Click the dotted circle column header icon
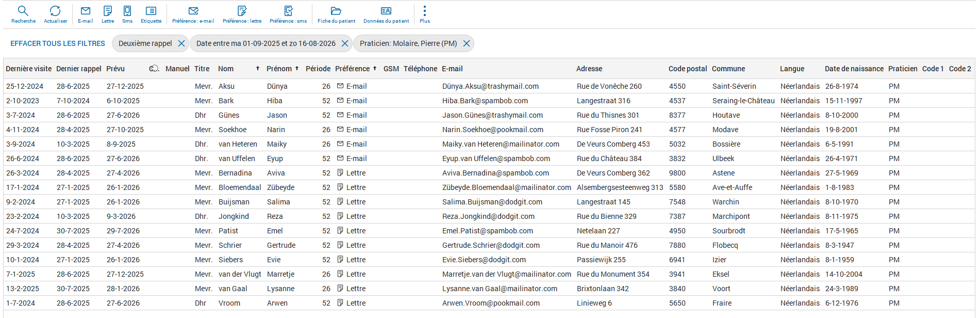This screenshot has height=318, width=980. (x=154, y=69)
